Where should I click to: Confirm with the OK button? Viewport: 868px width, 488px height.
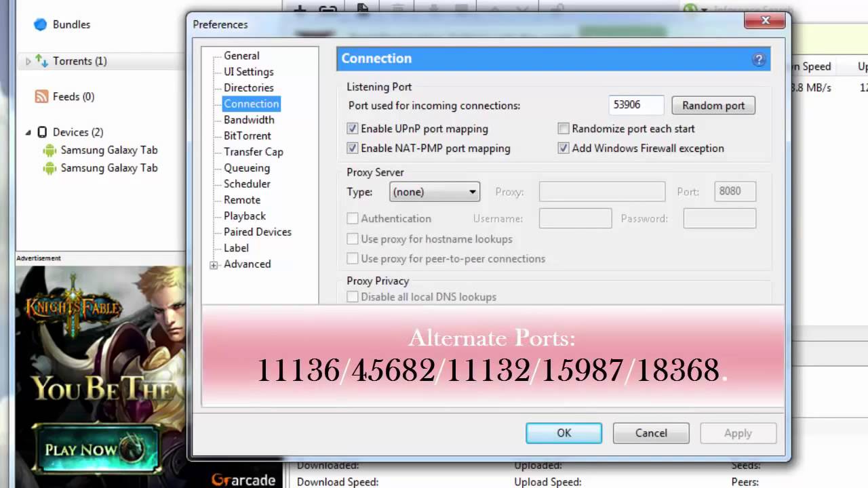pyautogui.click(x=564, y=433)
